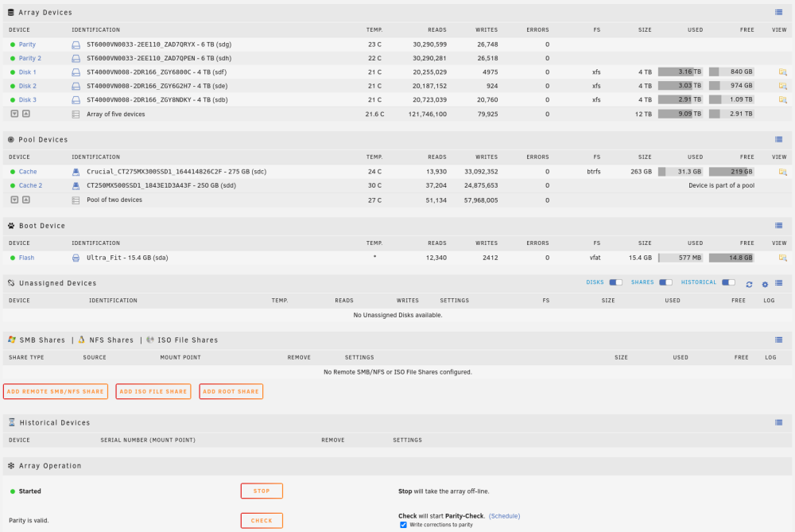Stop the array with the Stop button
Screen dimensions: 795x532
tap(262, 491)
